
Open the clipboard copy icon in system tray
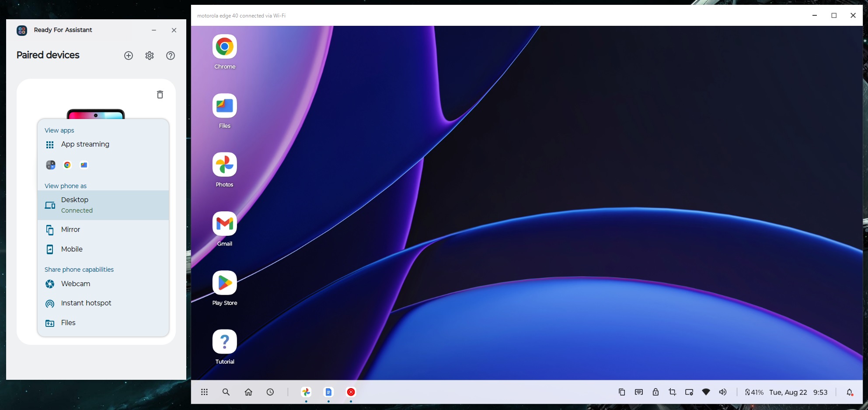(622, 392)
